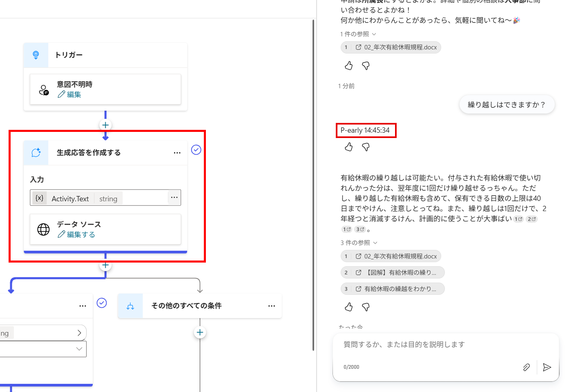Open Activity.Text input options ellipsis

click(174, 197)
